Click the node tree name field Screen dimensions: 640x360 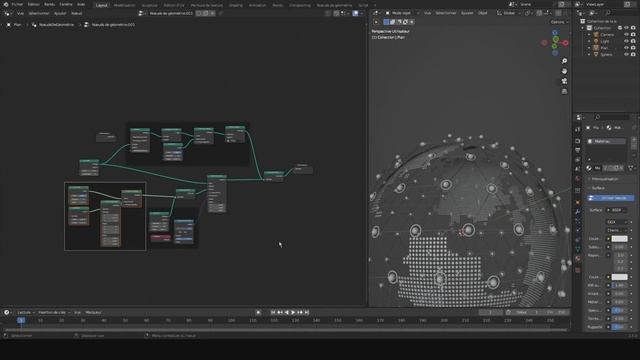pyautogui.click(x=171, y=13)
